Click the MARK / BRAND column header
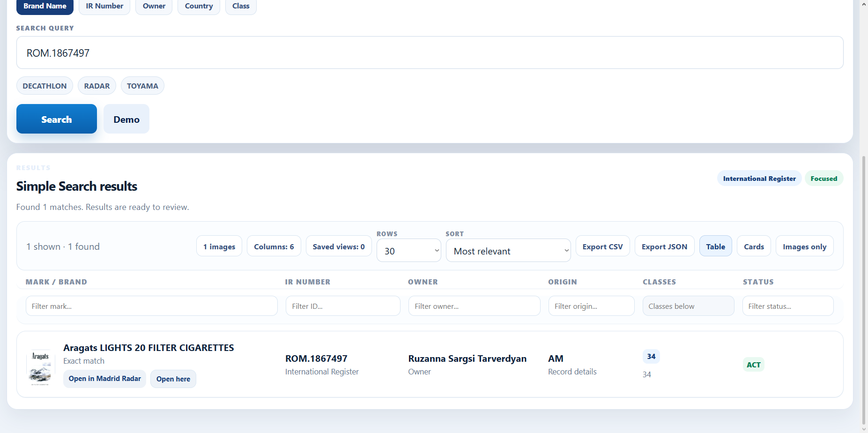Screen dimensions: 868x433 [56, 282]
